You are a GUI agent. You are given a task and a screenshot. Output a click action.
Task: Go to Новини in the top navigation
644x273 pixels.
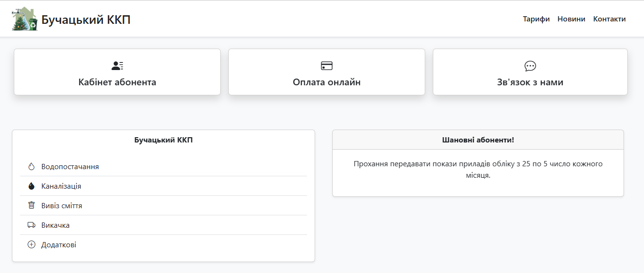[571, 19]
